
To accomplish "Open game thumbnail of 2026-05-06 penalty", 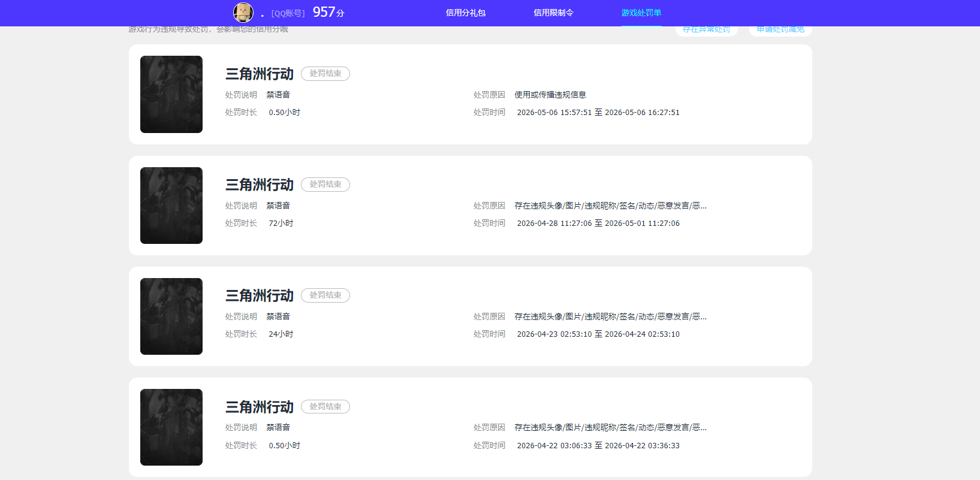I will (x=171, y=94).
